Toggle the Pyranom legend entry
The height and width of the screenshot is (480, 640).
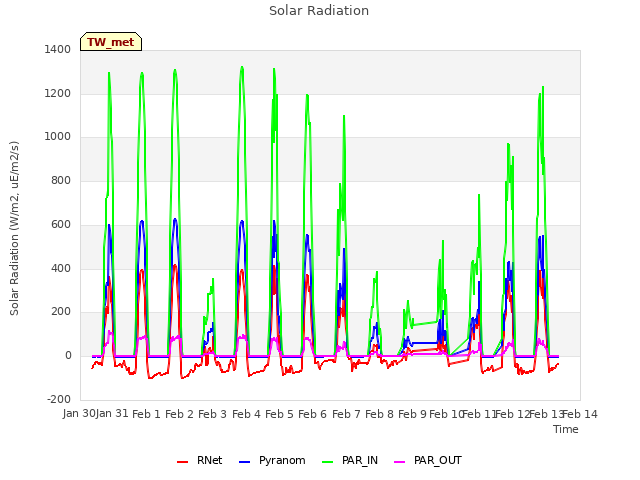click(x=272, y=461)
